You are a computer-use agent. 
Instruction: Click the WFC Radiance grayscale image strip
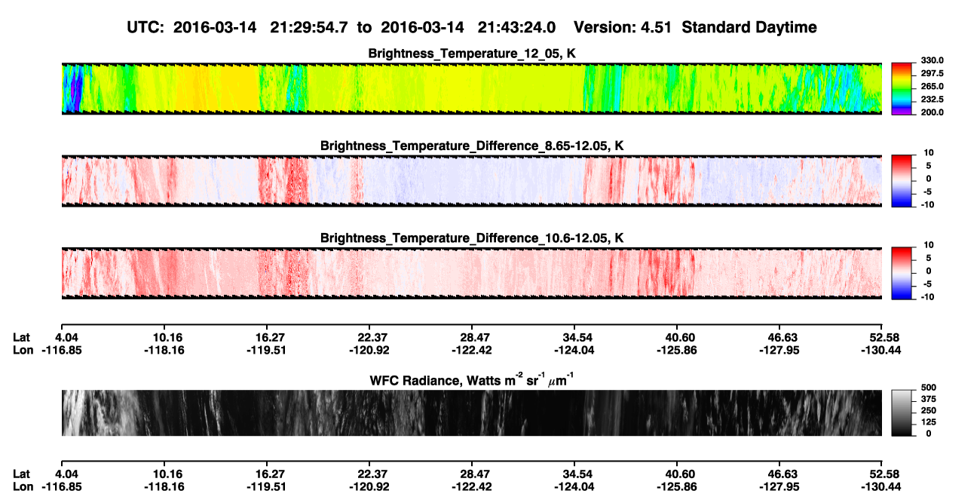pyautogui.click(x=471, y=413)
